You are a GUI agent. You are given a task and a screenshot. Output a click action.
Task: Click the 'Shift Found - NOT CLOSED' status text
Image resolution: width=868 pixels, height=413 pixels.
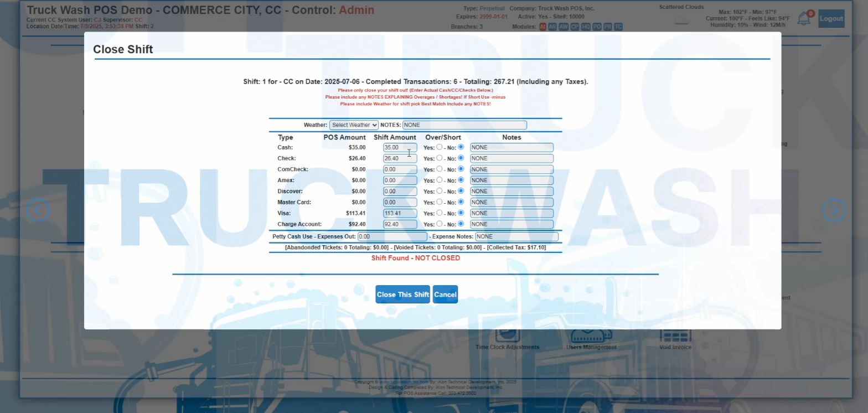point(415,258)
